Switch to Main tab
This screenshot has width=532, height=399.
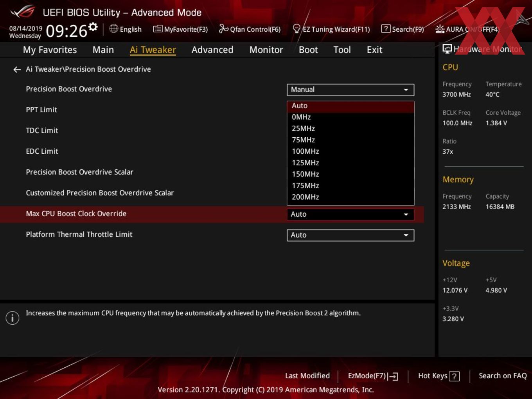[x=103, y=50]
